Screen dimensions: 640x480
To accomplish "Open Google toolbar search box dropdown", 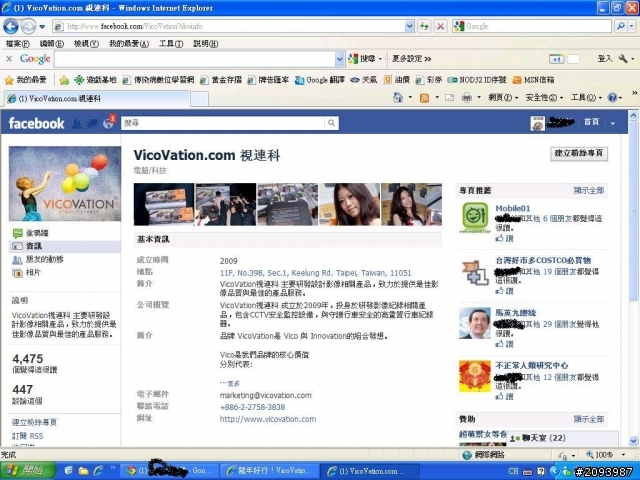I will [x=340, y=59].
